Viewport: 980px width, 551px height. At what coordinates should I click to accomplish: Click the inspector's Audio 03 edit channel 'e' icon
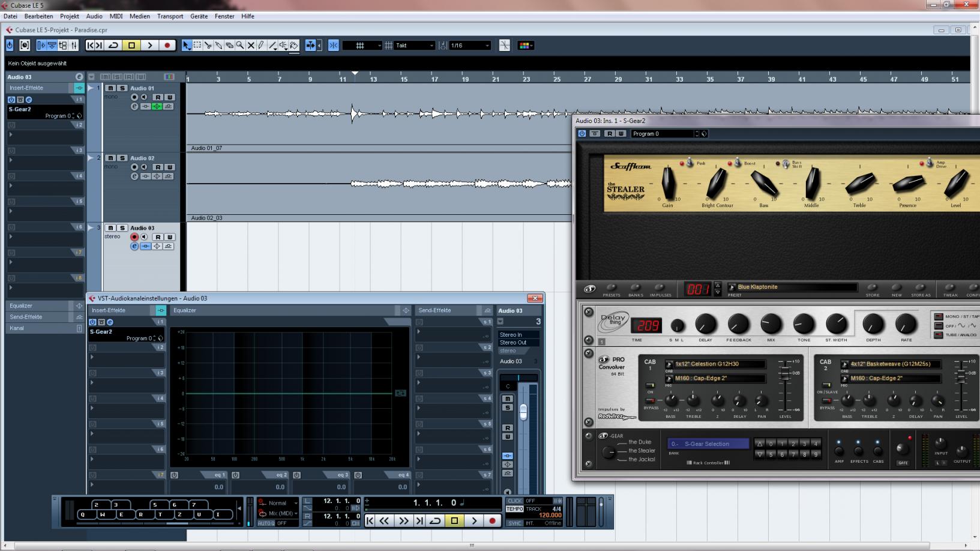tap(79, 77)
